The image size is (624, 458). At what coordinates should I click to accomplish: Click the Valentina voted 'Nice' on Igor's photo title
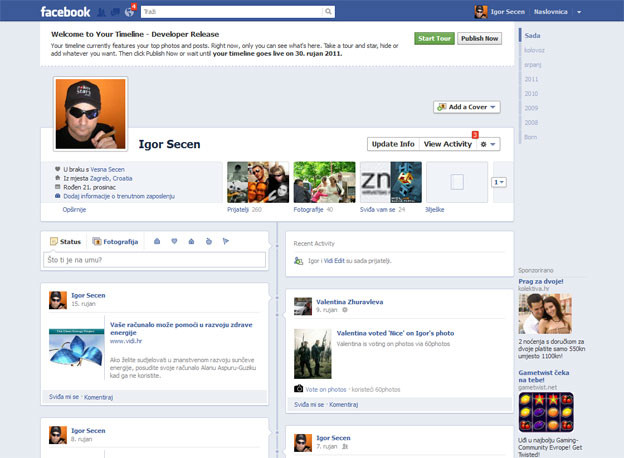point(395,333)
